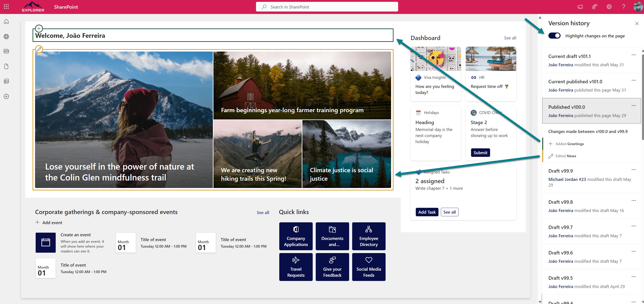
Task: Open the My Sites globe icon
Action: pyautogui.click(x=6, y=36)
